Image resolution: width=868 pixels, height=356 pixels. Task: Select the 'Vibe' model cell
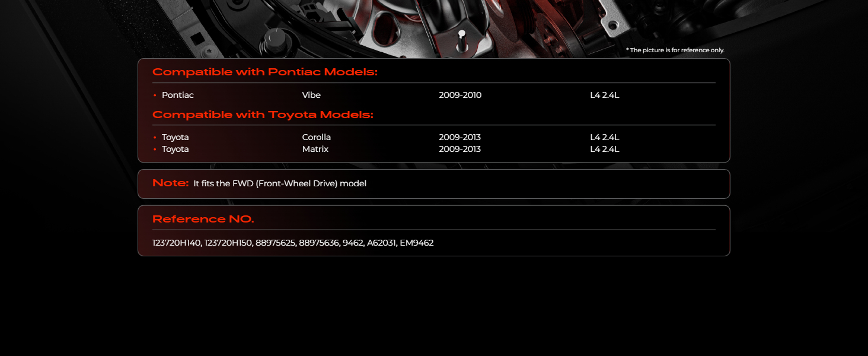tap(311, 95)
